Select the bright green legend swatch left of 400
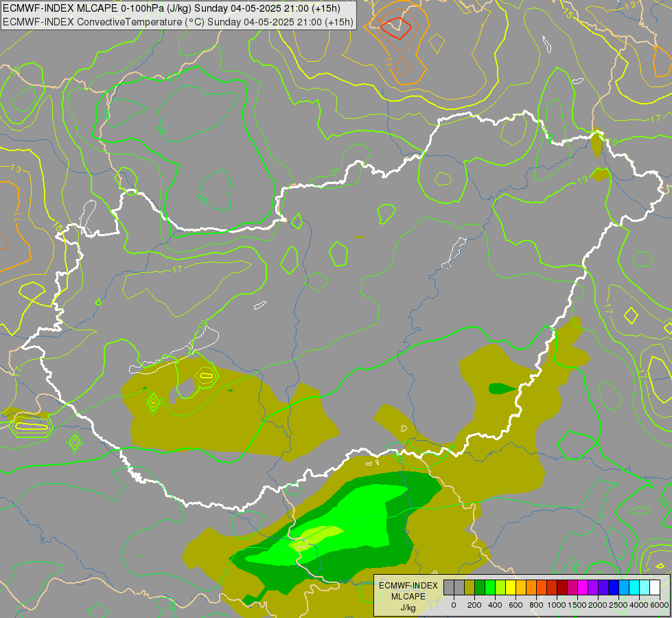672x618 pixels. (490, 587)
